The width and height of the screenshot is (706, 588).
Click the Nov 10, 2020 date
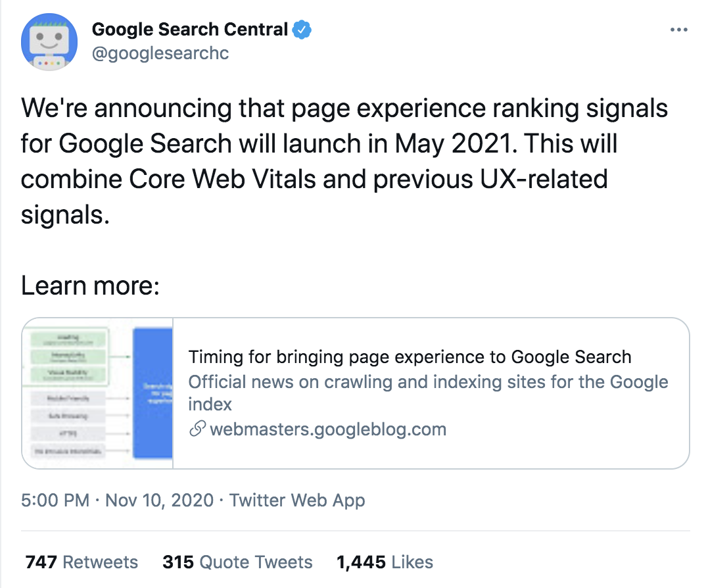coord(159,500)
